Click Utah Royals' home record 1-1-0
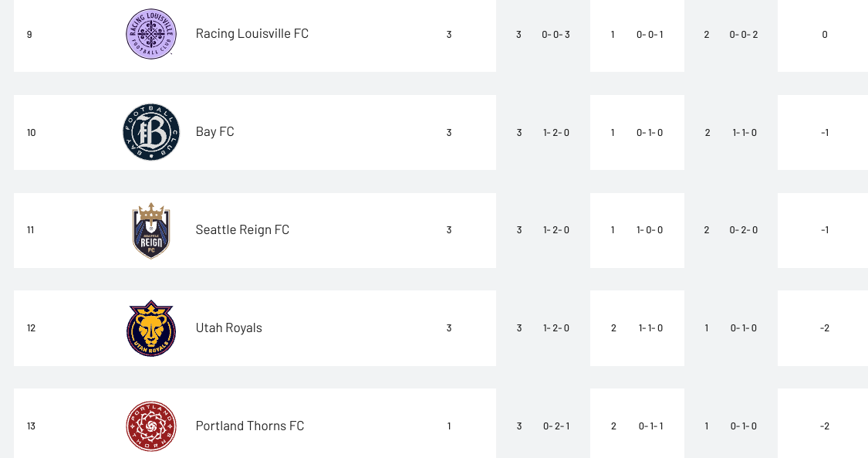This screenshot has height=458, width=868. click(650, 327)
